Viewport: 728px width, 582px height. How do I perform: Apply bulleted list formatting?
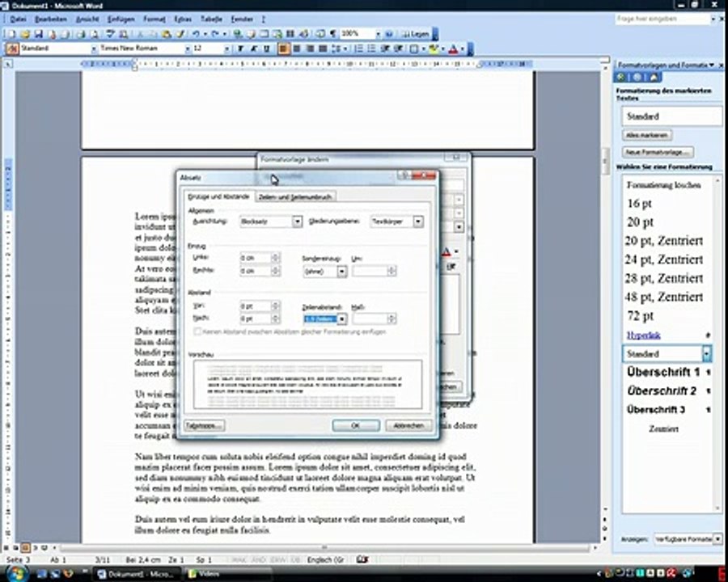(x=372, y=48)
